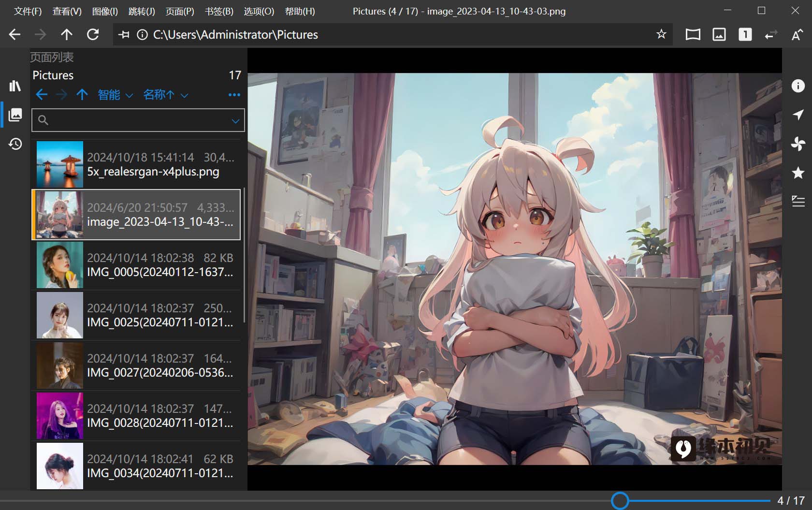
Task: Click the page list panel back arrow
Action: point(42,95)
